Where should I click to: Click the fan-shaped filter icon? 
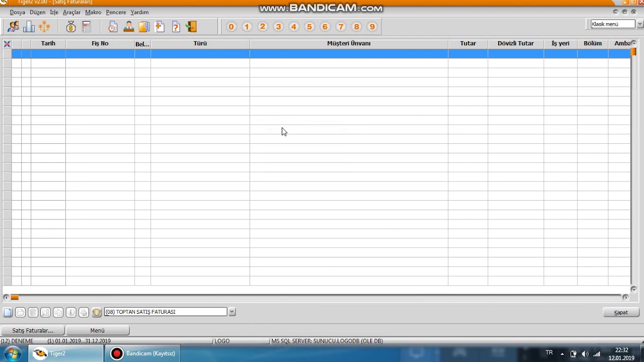pyautogui.click(x=97, y=312)
